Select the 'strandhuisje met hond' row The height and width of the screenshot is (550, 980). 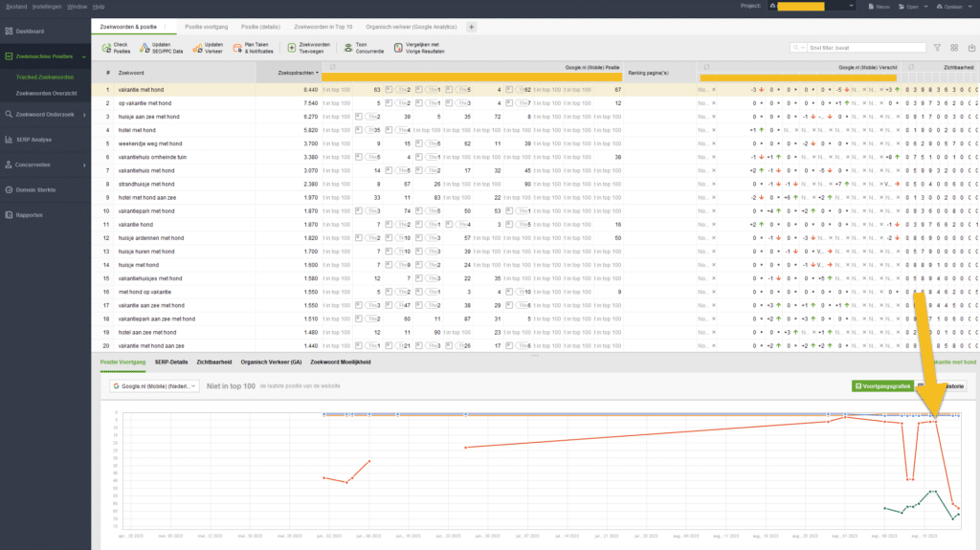tap(536, 185)
